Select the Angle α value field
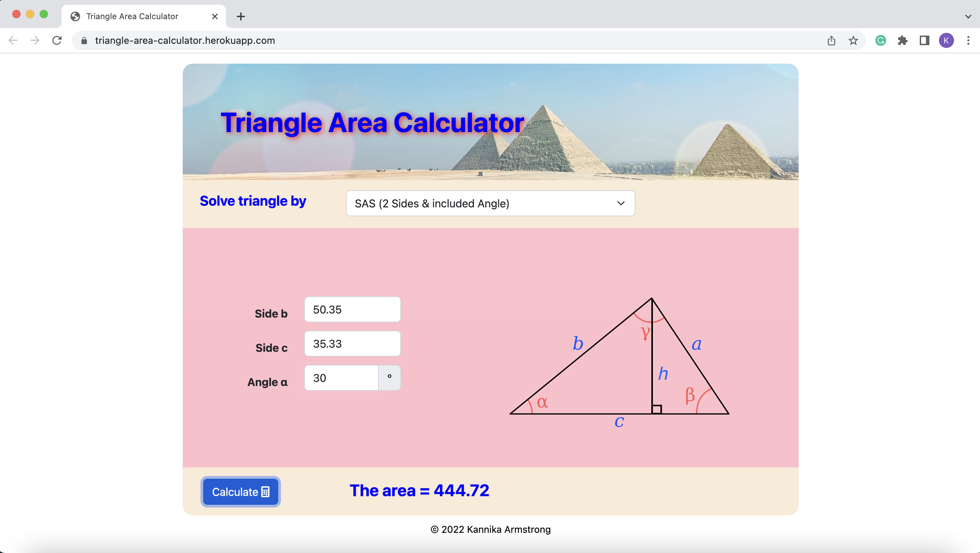Viewport: 980px width, 553px height. (x=341, y=377)
